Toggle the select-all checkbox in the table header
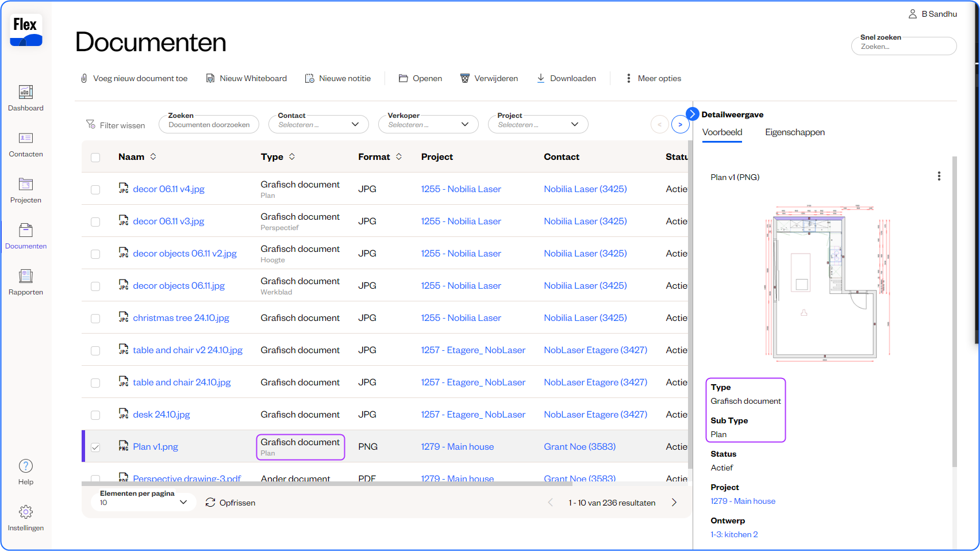 (x=95, y=157)
